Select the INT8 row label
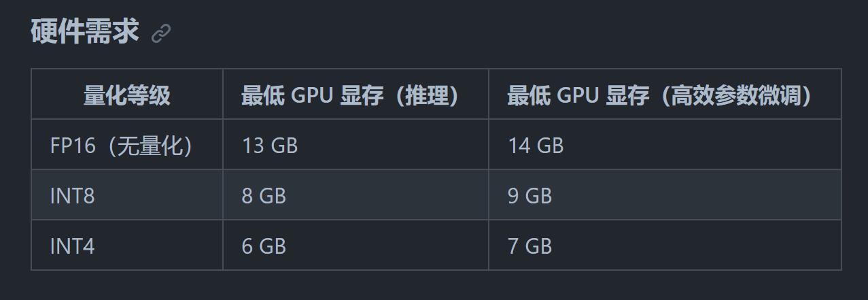868x300 pixels. point(72,196)
